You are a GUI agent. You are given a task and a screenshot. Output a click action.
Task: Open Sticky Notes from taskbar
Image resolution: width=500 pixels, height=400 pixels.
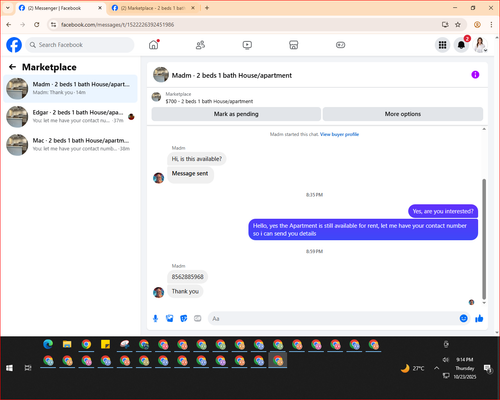105,344
